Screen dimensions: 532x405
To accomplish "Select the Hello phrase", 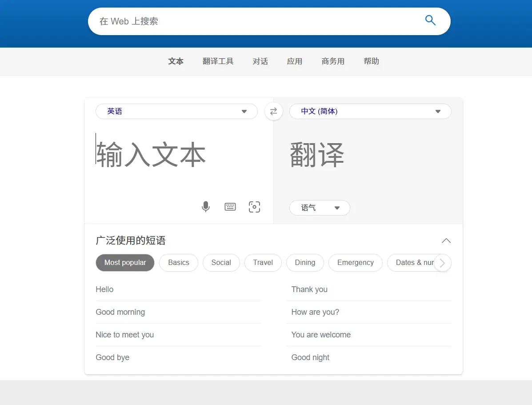I will click(104, 289).
